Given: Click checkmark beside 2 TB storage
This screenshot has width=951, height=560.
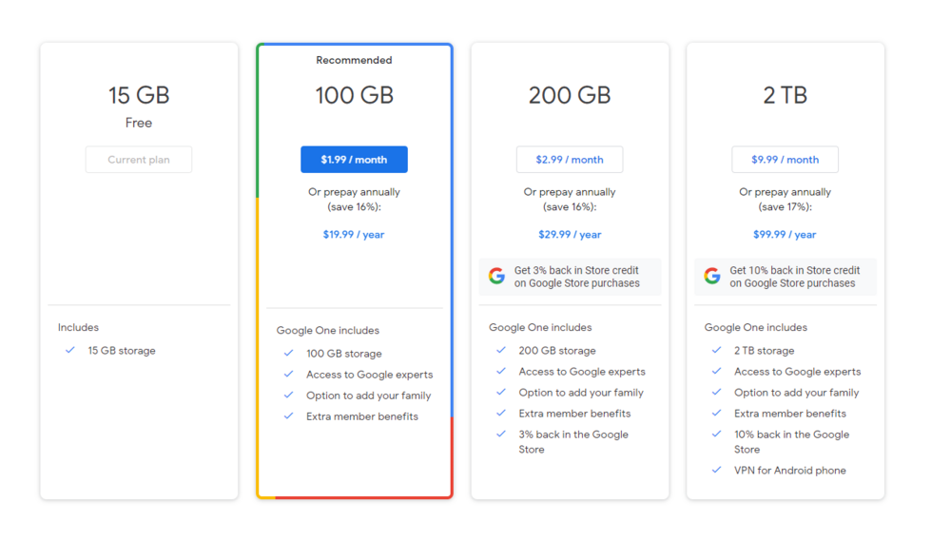Looking at the screenshot, I should (x=717, y=351).
